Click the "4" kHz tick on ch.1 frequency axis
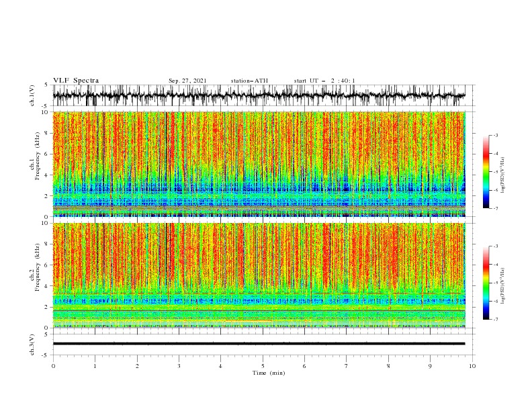Screen dimensions: 532x411 (46, 175)
